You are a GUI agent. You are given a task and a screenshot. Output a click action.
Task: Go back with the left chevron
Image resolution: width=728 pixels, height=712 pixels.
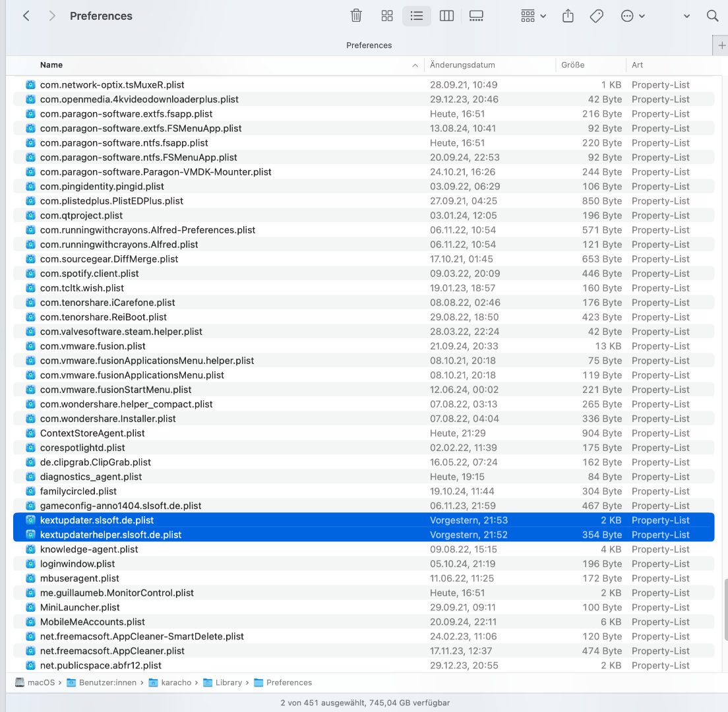pos(26,16)
